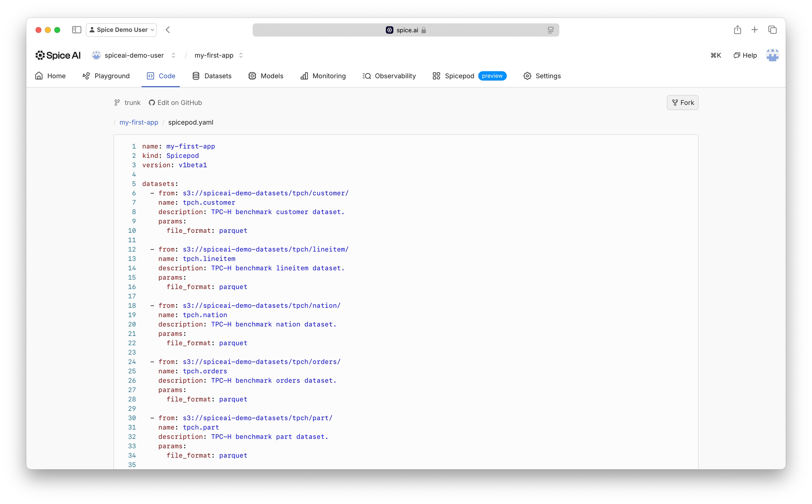812x504 pixels.
Task: Switch to the Datasets tab
Action: 212,76
